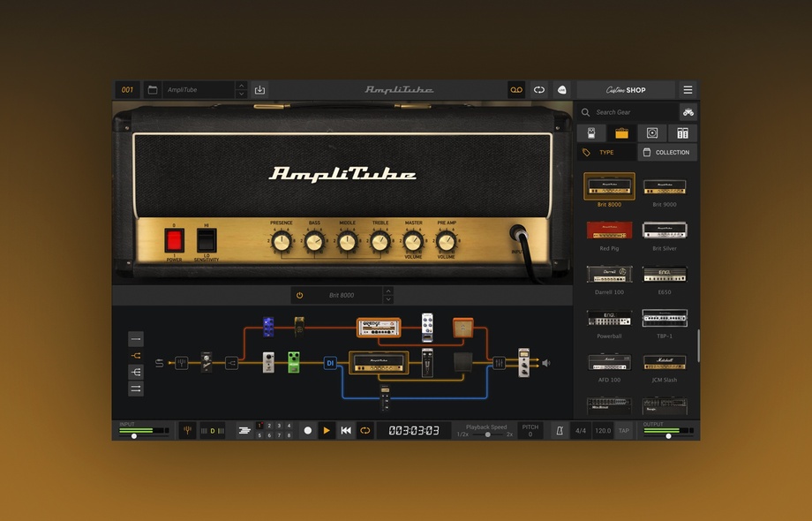The image size is (812, 521).
Task: Click the signal chain input icon
Action: pyautogui.click(x=160, y=363)
